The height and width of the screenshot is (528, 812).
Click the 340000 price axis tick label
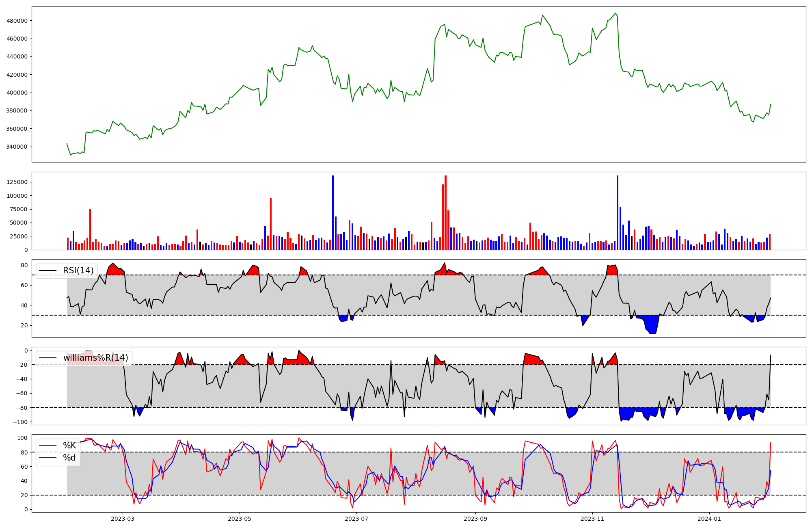coord(17,147)
